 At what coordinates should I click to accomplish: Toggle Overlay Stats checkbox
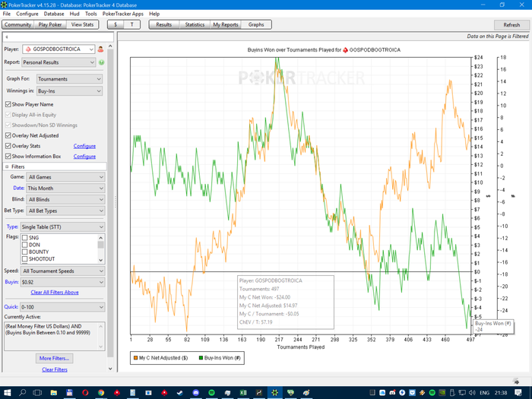pos(8,146)
